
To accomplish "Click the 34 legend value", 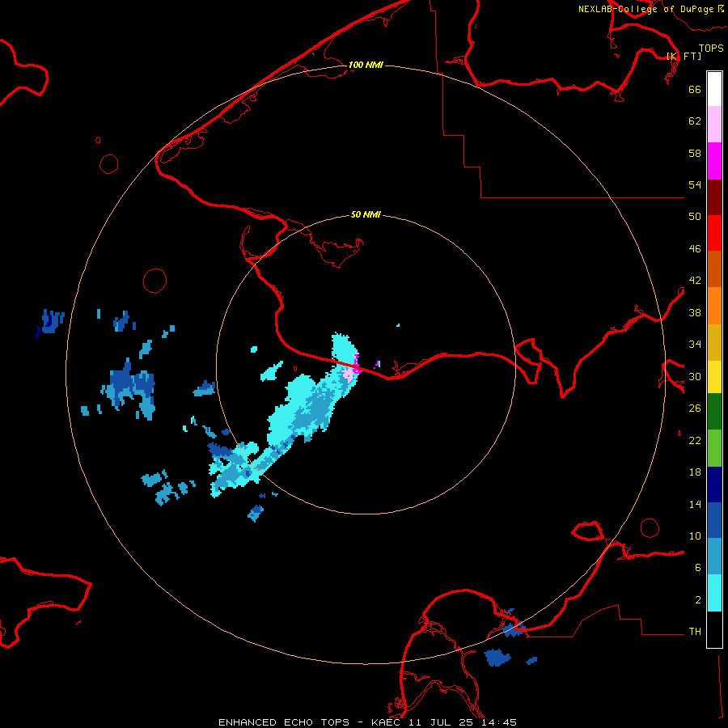I will point(695,345).
